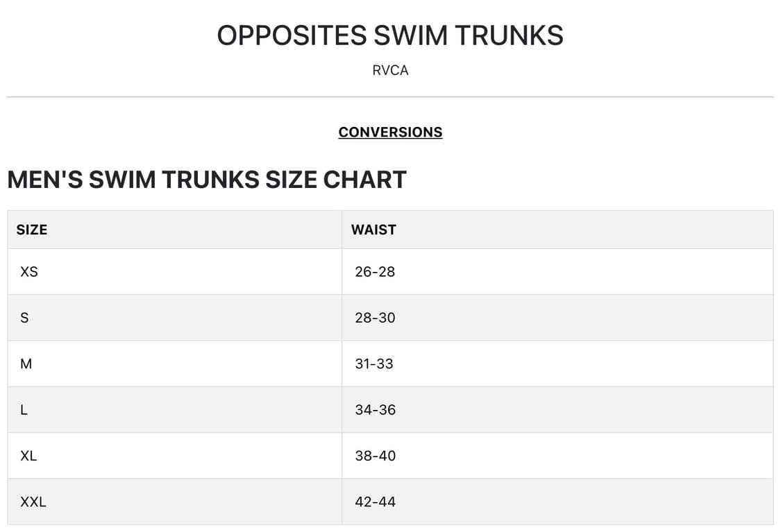Select the XS size cell
The height and width of the screenshot is (532, 781).
[x=175, y=272]
